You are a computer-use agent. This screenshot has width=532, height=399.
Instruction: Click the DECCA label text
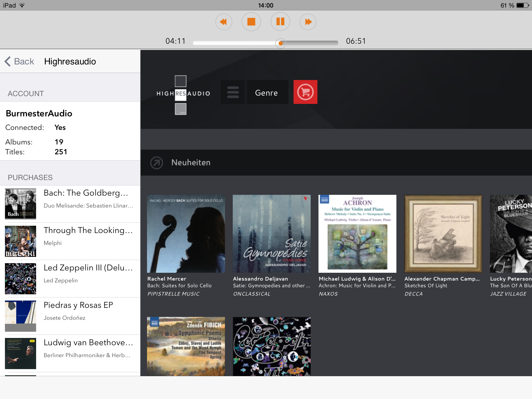[x=414, y=294]
